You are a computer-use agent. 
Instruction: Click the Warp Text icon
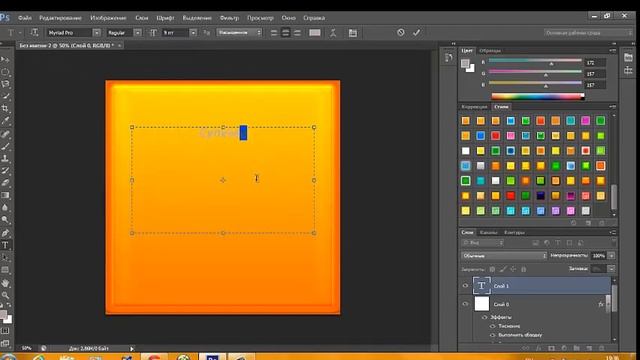[x=333, y=33]
